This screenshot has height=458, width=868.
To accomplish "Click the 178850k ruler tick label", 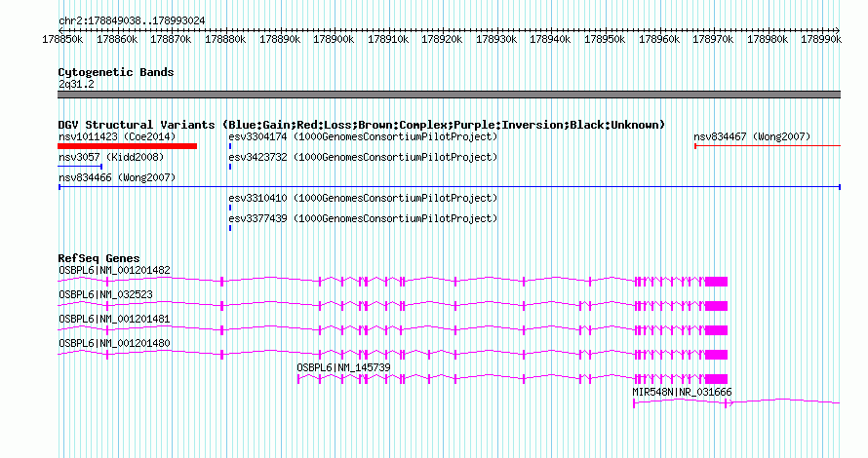I will point(62,39).
